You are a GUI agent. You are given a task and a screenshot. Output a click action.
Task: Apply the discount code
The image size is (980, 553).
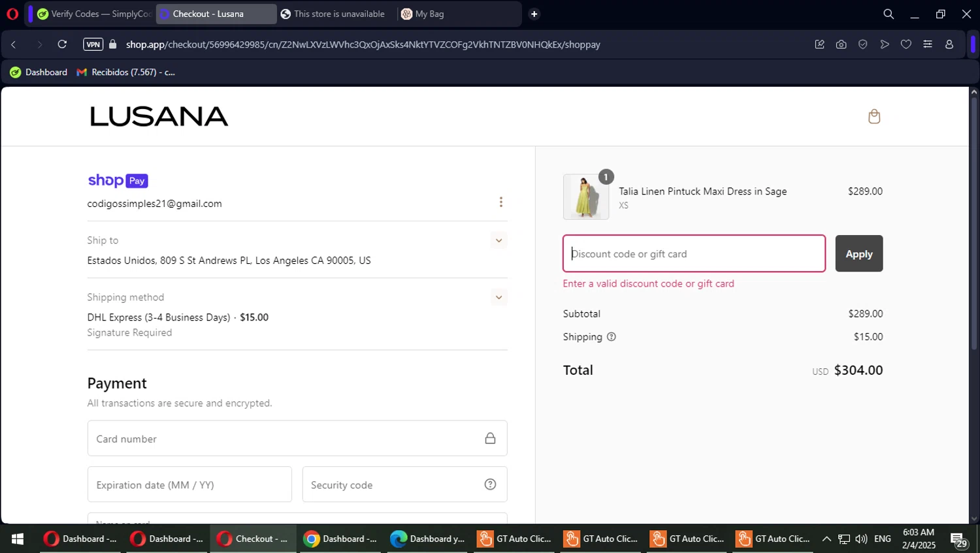859,253
